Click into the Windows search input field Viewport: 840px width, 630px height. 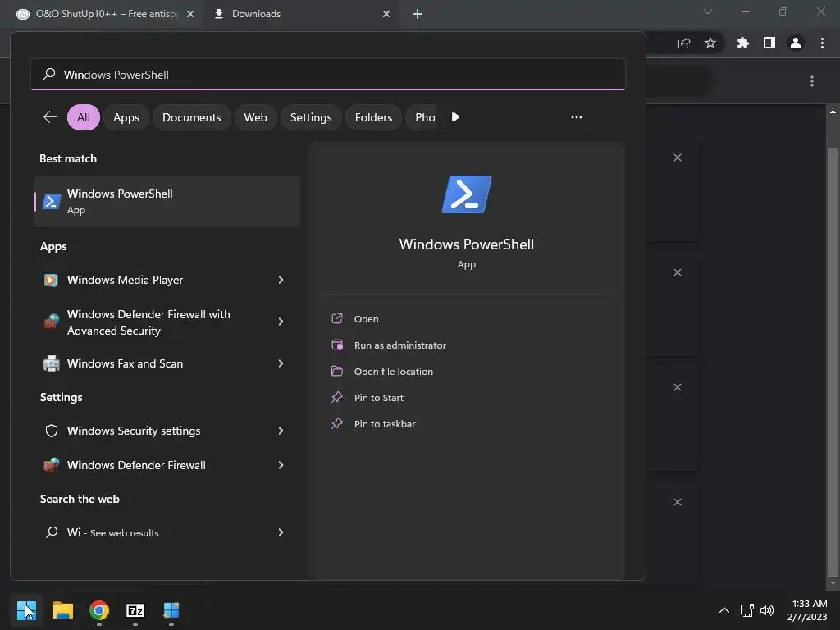pos(328,75)
